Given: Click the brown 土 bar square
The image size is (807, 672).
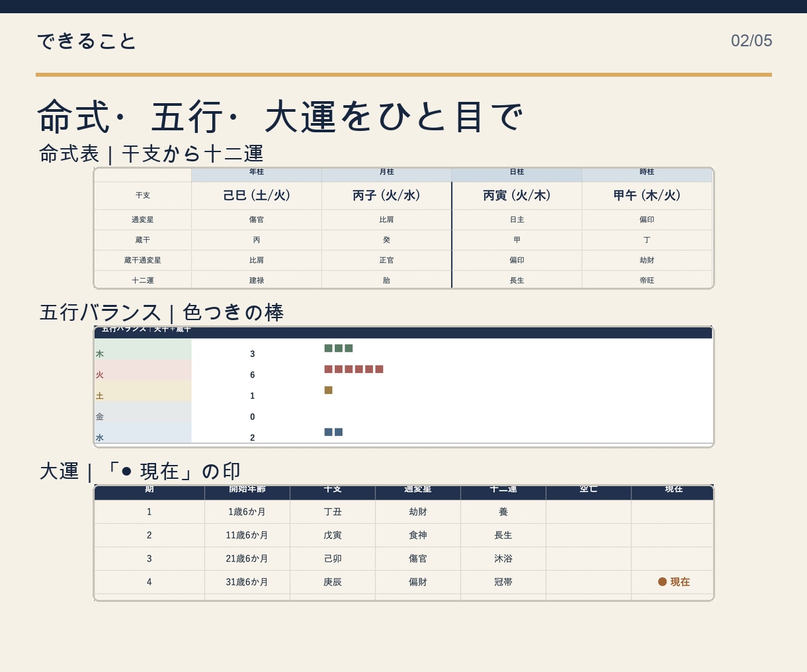Looking at the screenshot, I should (328, 390).
